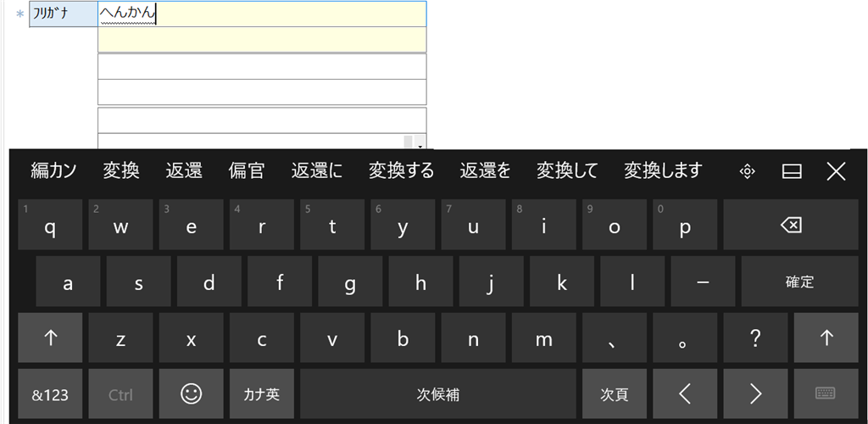
Task: Close the touch keyboard
Action: tap(836, 171)
